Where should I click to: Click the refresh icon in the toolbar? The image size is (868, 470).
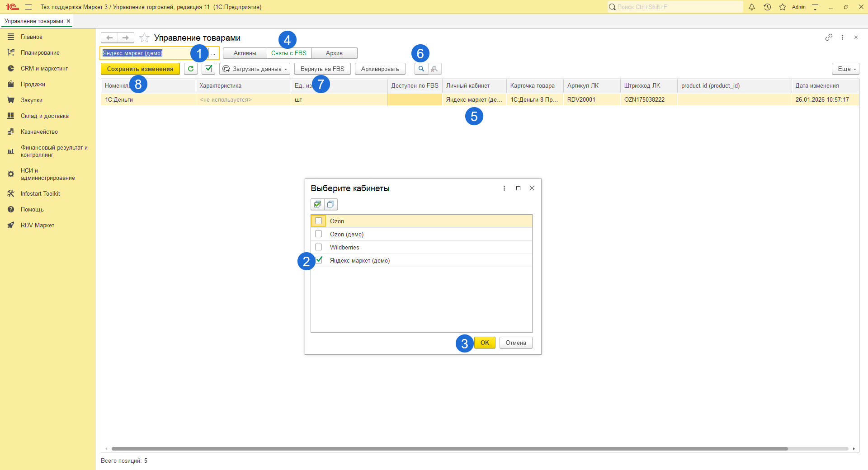coord(191,69)
